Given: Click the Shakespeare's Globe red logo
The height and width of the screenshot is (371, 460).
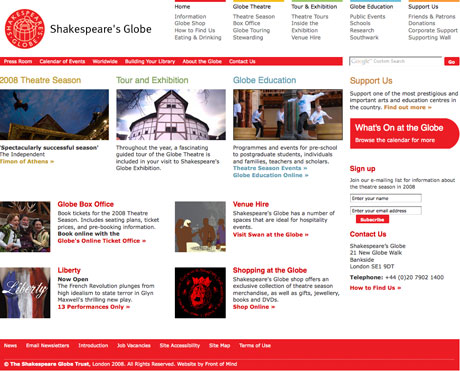Looking at the screenshot, I should coord(25,29).
